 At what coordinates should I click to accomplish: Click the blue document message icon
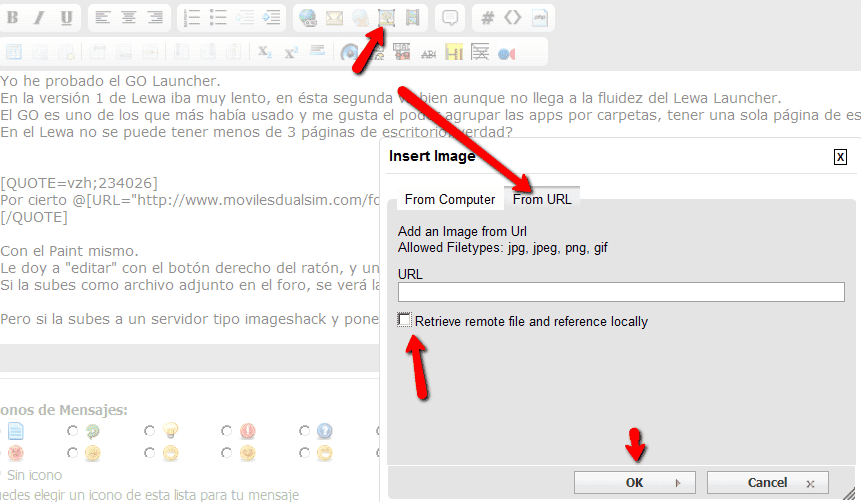click(x=15, y=431)
